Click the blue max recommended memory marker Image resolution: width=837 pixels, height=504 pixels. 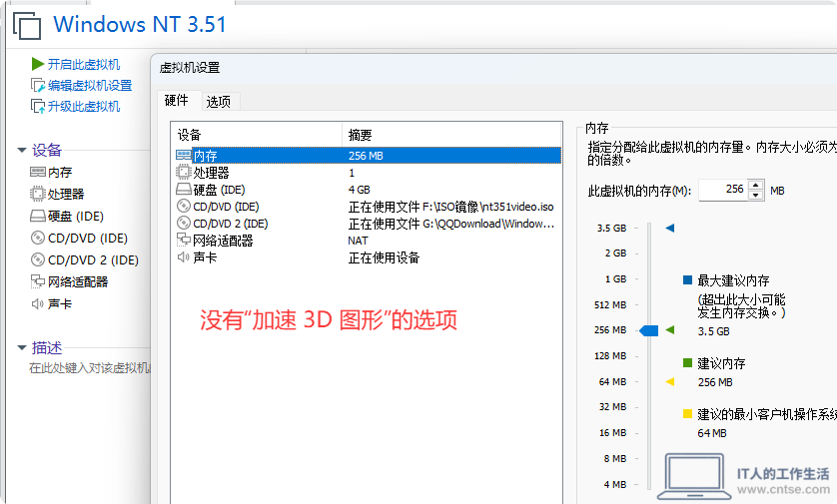coord(670,229)
